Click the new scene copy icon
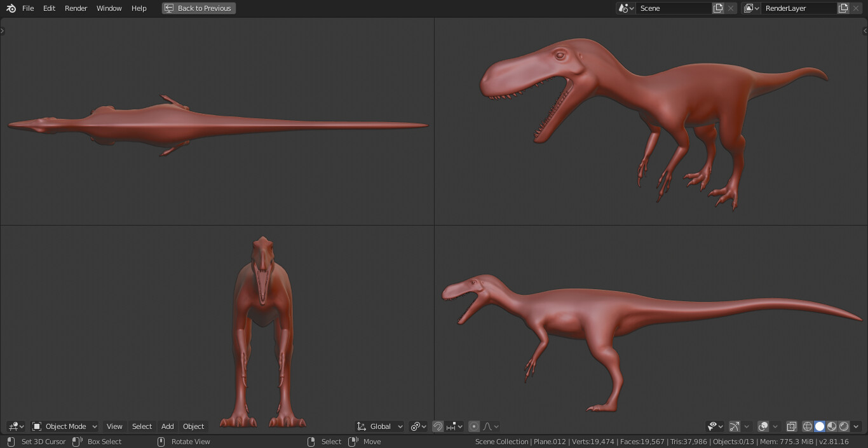 (718, 8)
